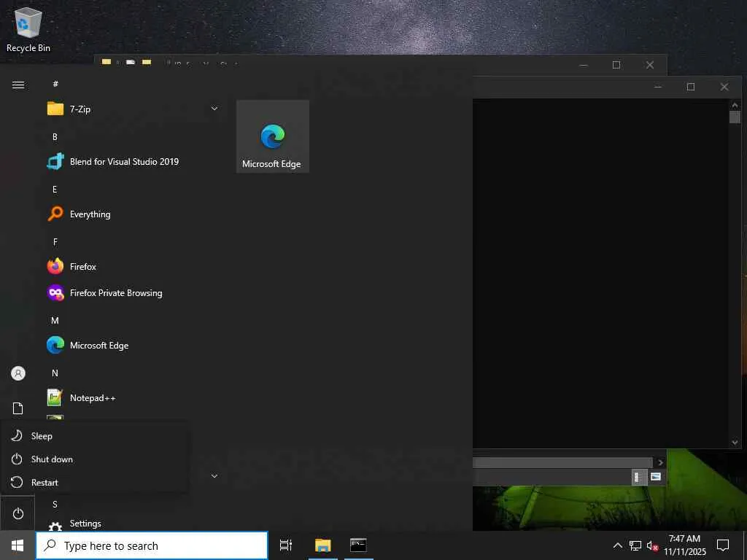Click the B letter group header
This screenshot has height=560, width=747.
tap(55, 136)
